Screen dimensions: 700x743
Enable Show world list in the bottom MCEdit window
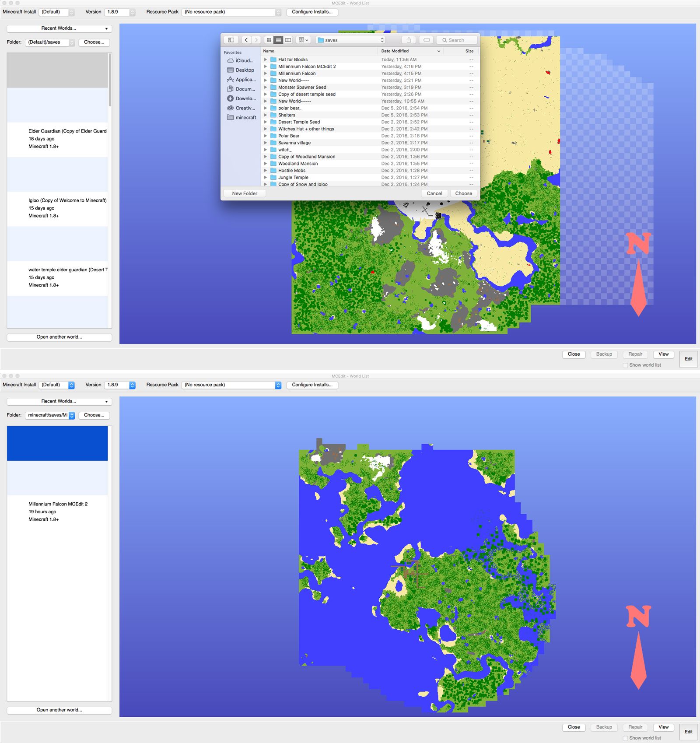[x=625, y=738]
